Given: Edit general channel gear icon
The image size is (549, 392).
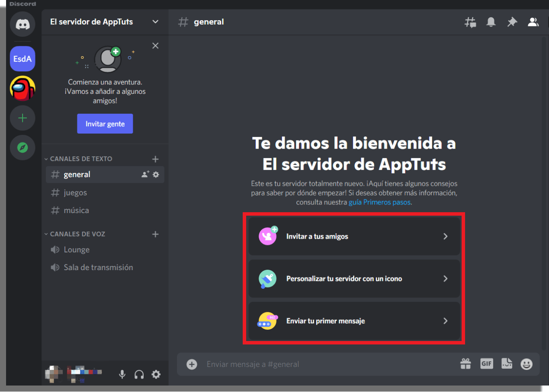Looking at the screenshot, I should pyautogui.click(x=156, y=175).
